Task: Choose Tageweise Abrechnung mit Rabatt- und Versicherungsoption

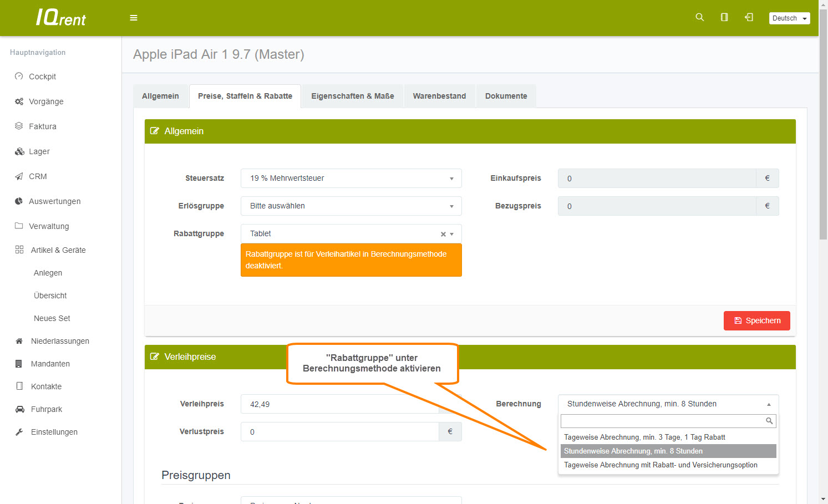Action: point(661,465)
